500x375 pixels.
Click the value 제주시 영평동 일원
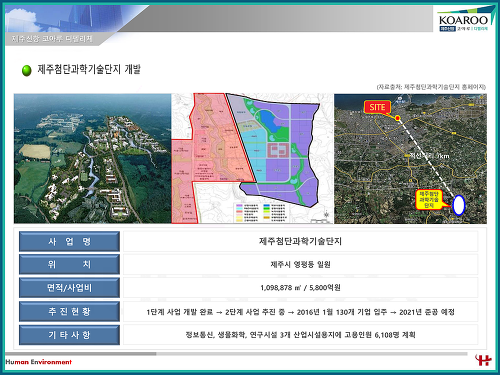300,264
